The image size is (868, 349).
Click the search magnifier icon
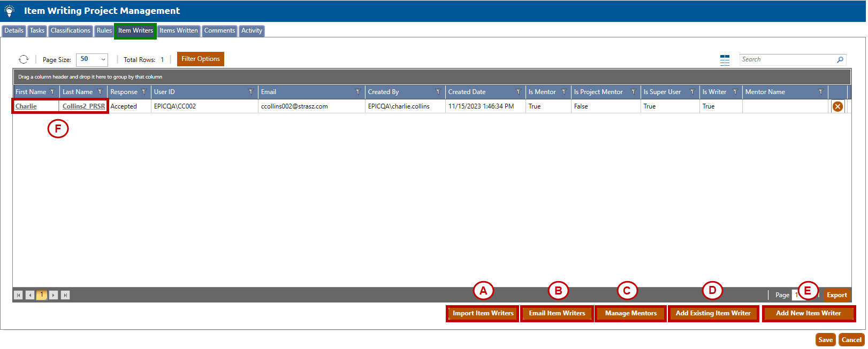(840, 60)
